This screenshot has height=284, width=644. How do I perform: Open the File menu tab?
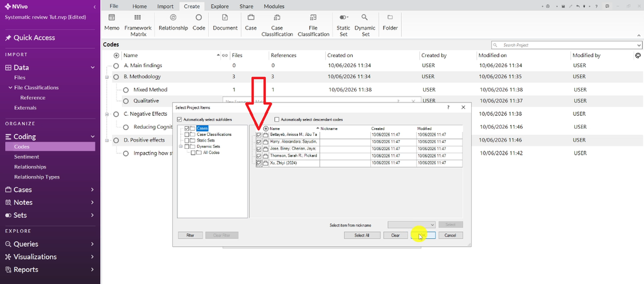(114, 6)
